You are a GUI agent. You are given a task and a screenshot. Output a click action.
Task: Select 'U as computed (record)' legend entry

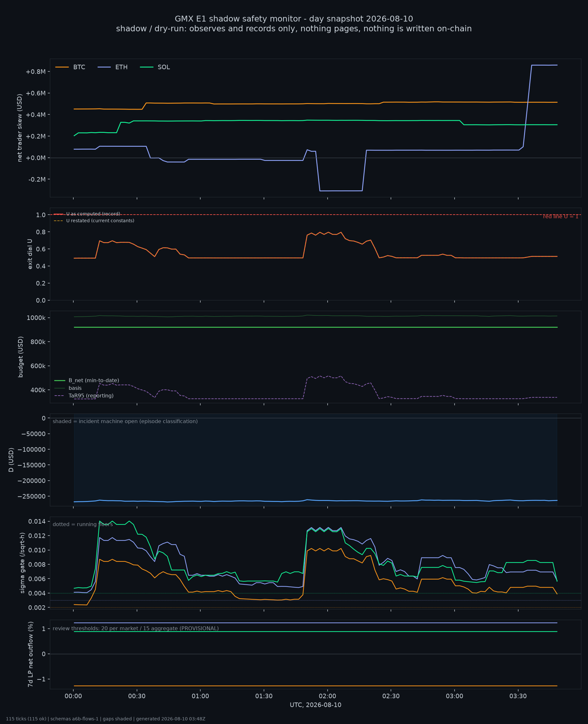pyautogui.click(x=93, y=214)
